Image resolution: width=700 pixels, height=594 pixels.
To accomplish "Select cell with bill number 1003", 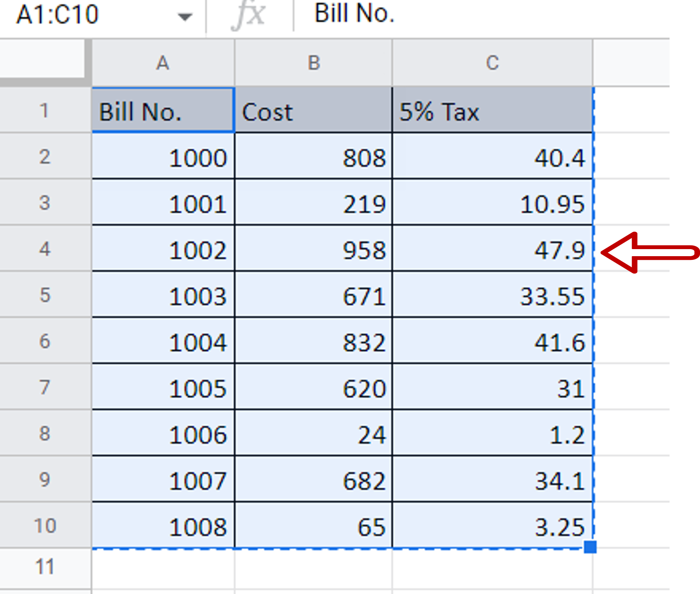I will (163, 294).
